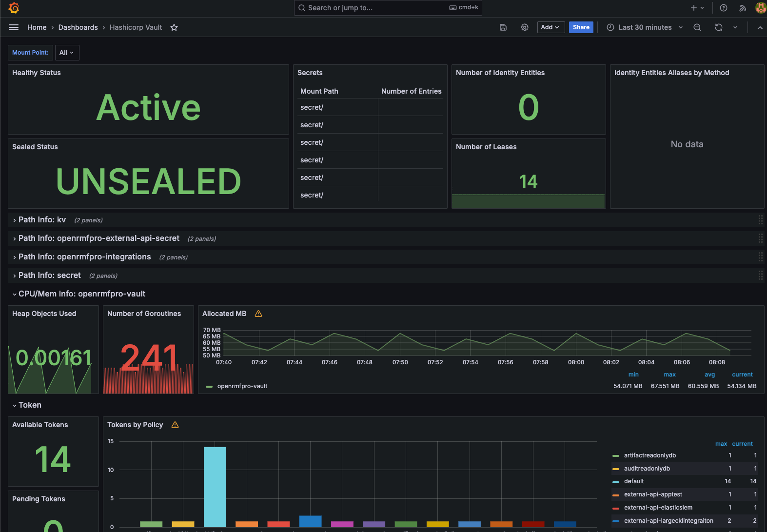This screenshot has height=532, width=767.
Task: Grab drag handle of Path Info: secret row
Action: click(761, 276)
